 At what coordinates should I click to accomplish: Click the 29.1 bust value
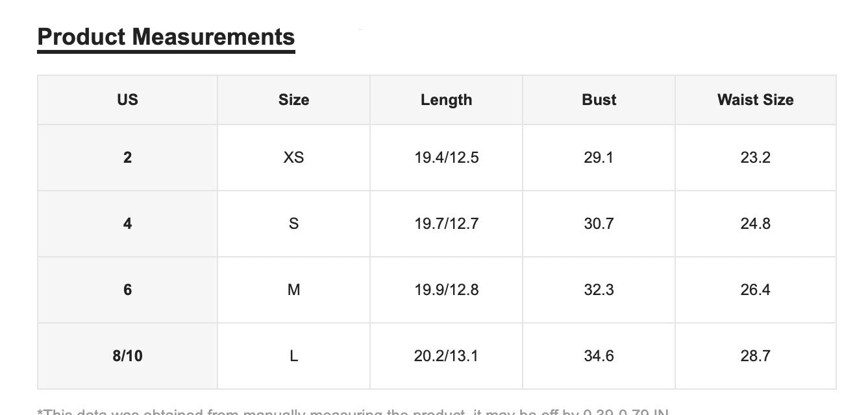(599, 158)
